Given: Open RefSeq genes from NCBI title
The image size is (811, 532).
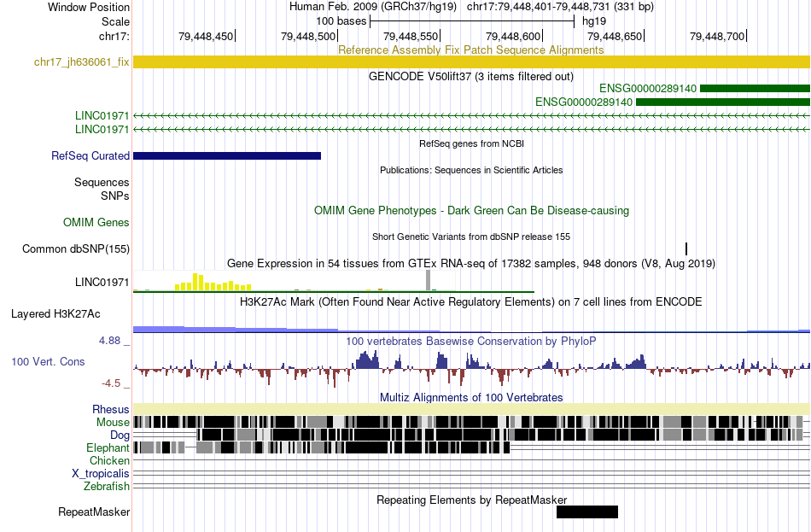Looking at the screenshot, I should (x=471, y=143).
